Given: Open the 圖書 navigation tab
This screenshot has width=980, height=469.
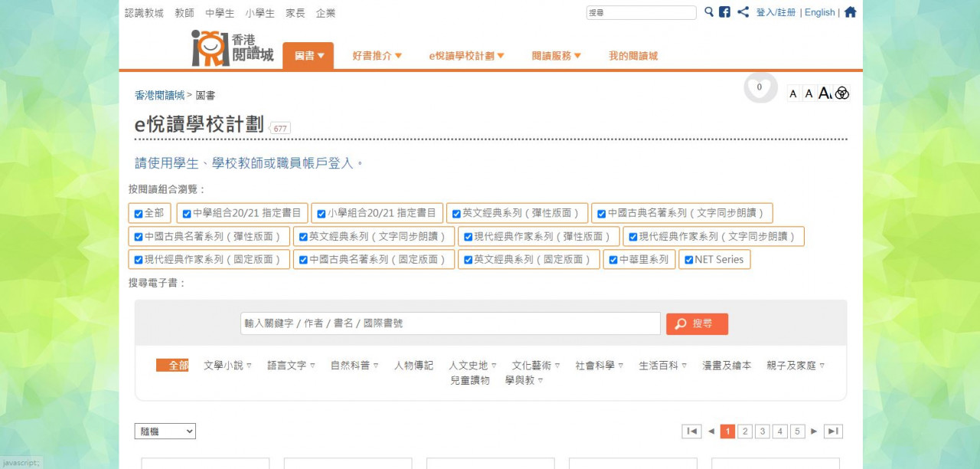Looking at the screenshot, I should (309, 56).
